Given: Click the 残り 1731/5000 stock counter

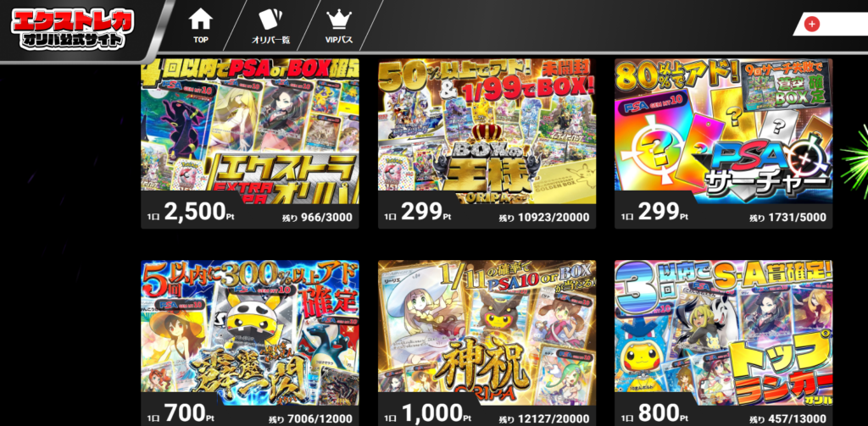Looking at the screenshot, I should (x=788, y=218).
